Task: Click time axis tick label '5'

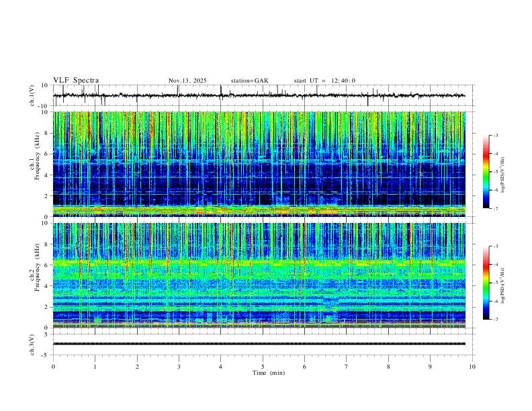Action: tap(263, 367)
